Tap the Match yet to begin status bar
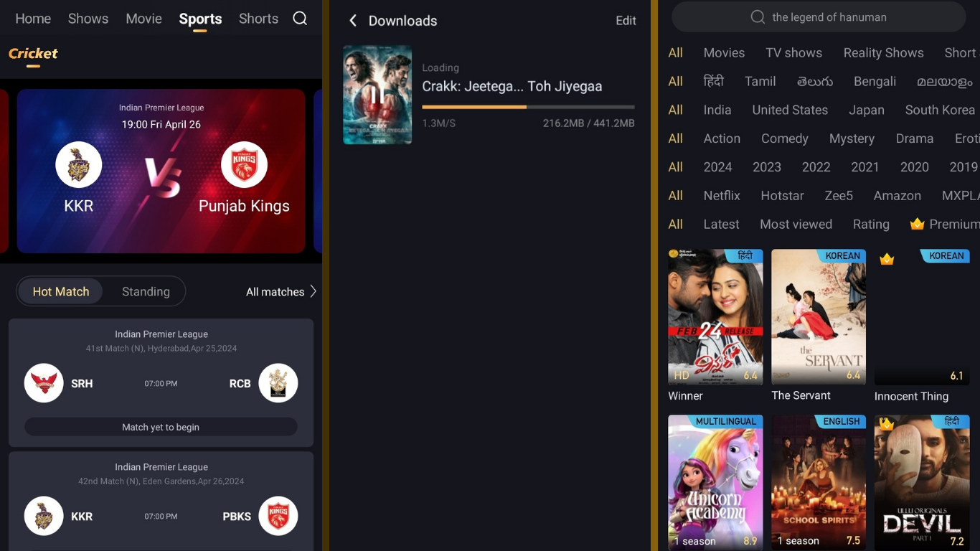Screen dimensions: 980x551 pos(161,427)
